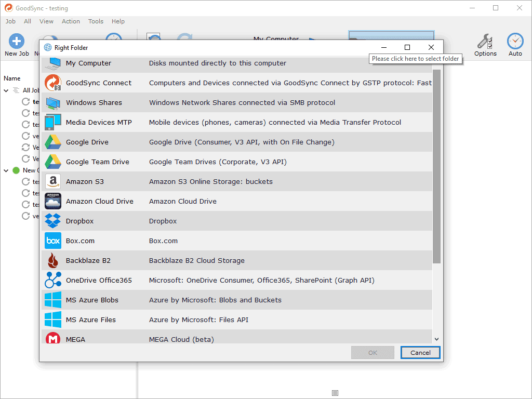Image resolution: width=532 pixels, height=399 pixels.
Task: Click the Right Folder dialog globe icon
Action: [x=48, y=47]
